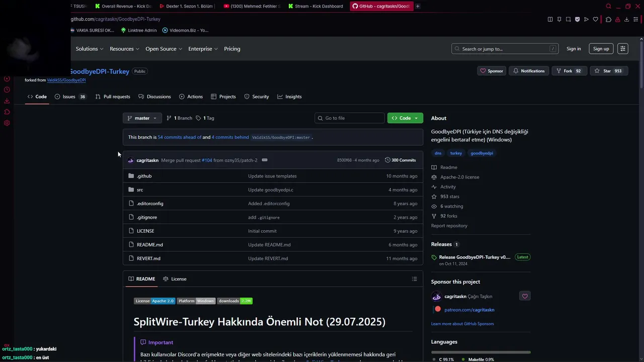Open patreon.com/cagritaskn sponsor link
This screenshot has height=362, width=644.
tap(469, 310)
